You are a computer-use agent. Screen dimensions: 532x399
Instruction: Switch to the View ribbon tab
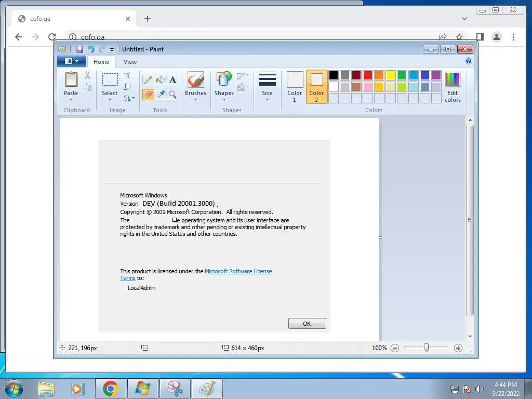[130, 62]
